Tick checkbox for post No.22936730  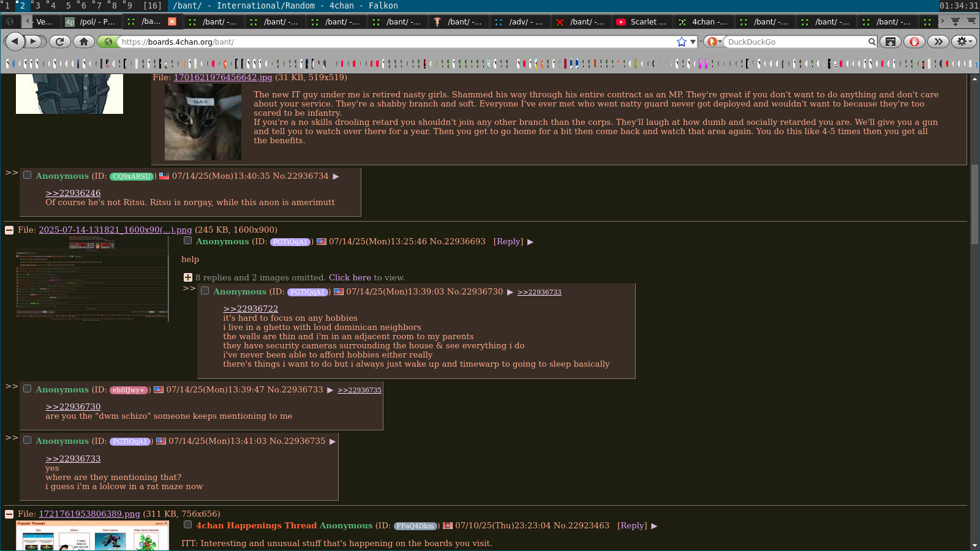coord(205,291)
